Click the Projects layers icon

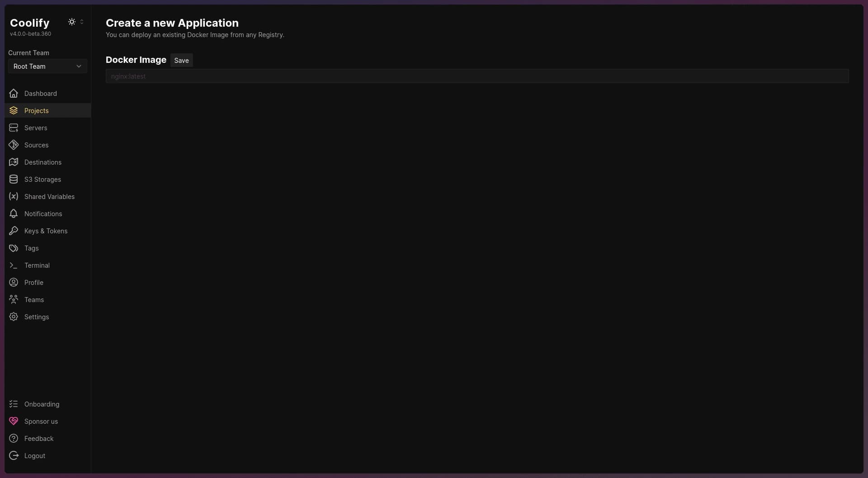14,110
